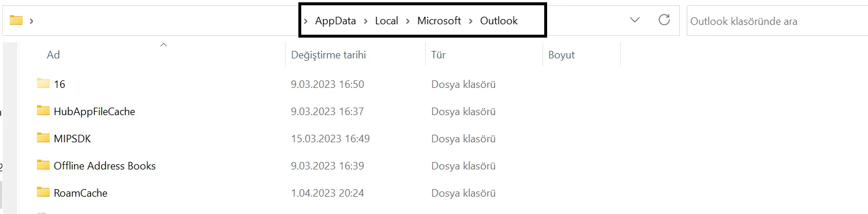The width and height of the screenshot is (868, 214).
Task: Select the Offline Address Books folder name
Action: [104, 165]
